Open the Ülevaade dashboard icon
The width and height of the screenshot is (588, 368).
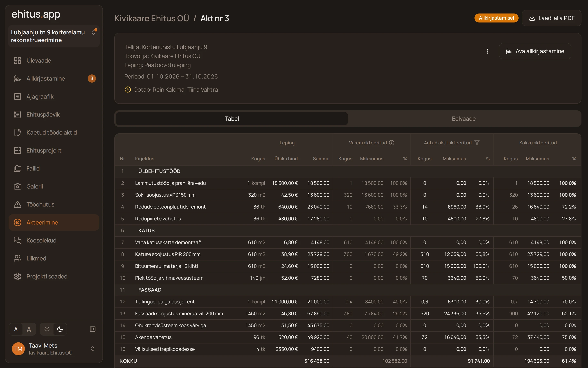[18, 60]
